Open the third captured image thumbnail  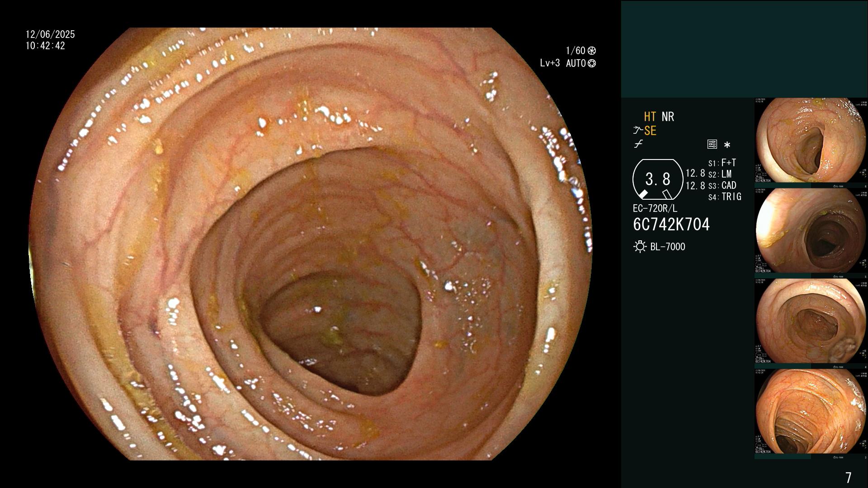pyautogui.click(x=811, y=321)
